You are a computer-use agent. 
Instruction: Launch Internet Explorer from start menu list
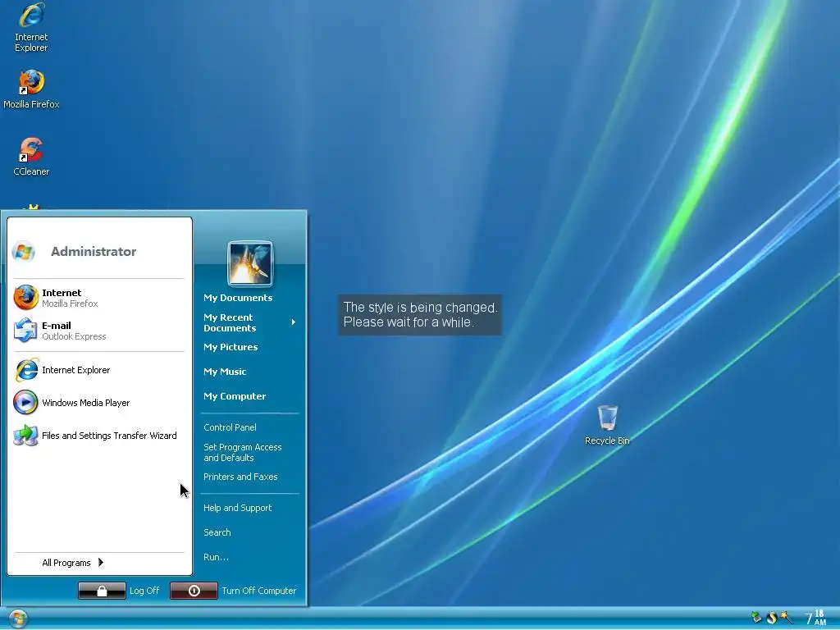coord(99,370)
